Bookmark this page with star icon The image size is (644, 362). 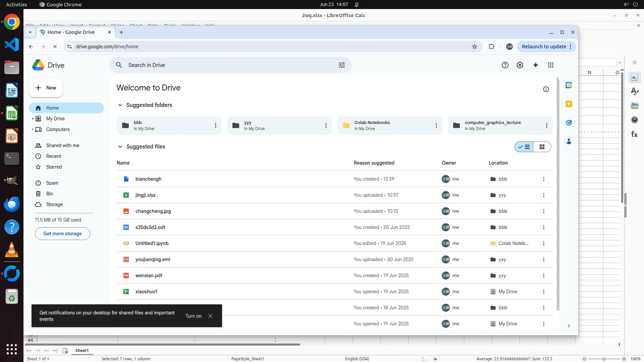click(474, 47)
